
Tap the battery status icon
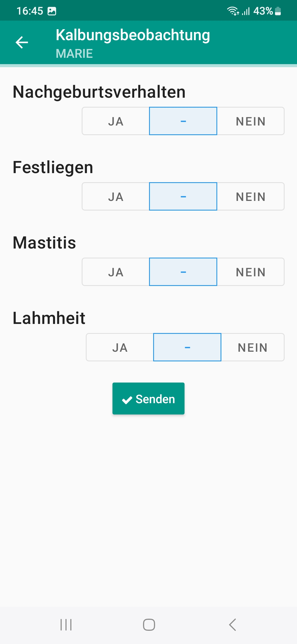tap(278, 11)
